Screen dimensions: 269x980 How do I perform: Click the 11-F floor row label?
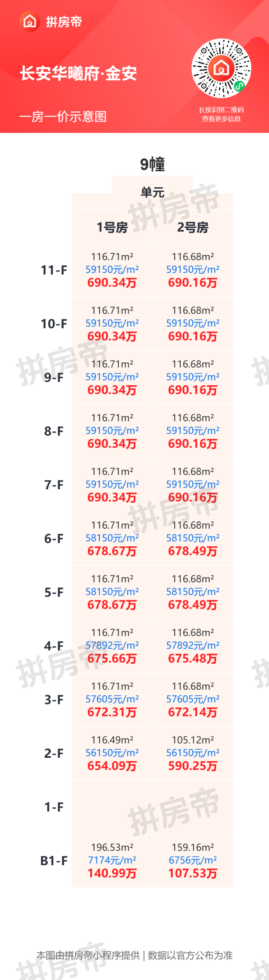54,270
